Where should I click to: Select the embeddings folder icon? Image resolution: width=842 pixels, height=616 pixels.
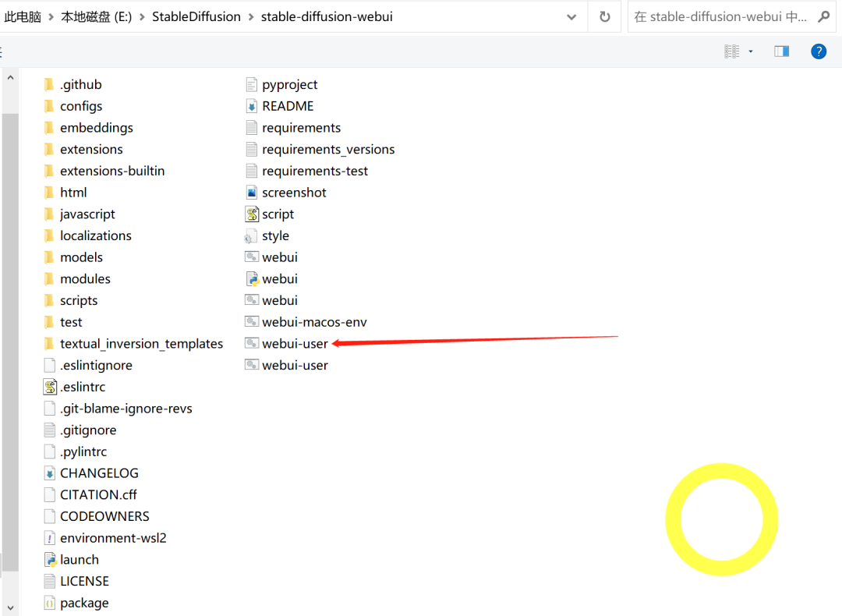[49, 127]
